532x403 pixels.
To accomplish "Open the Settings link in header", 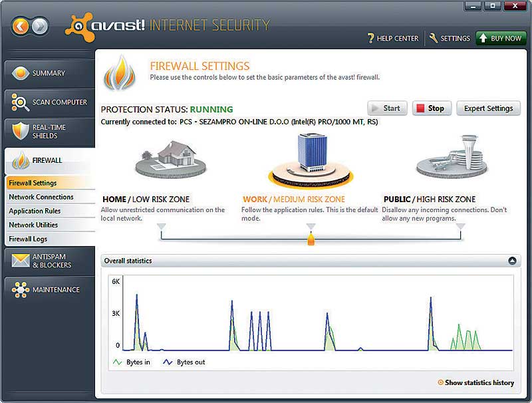I will pos(450,39).
